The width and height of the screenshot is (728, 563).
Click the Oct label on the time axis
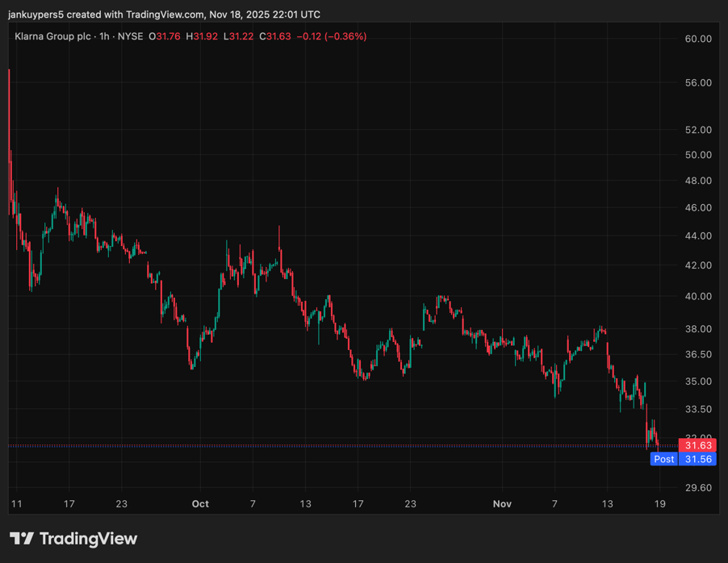coord(200,503)
